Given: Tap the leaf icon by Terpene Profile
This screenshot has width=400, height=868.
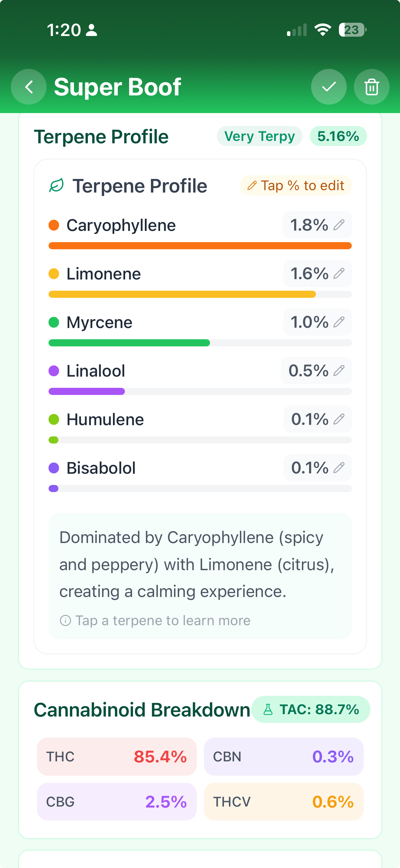Looking at the screenshot, I should [x=57, y=186].
